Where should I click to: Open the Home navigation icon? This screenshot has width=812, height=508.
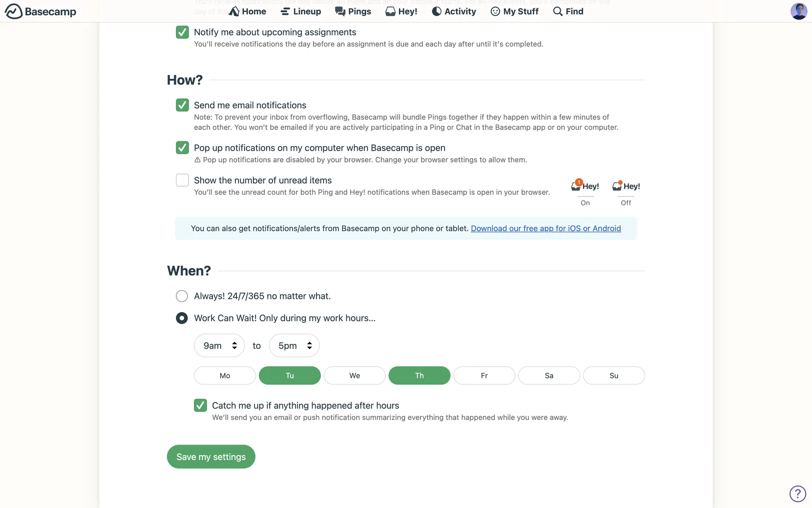pyautogui.click(x=234, y=11)
